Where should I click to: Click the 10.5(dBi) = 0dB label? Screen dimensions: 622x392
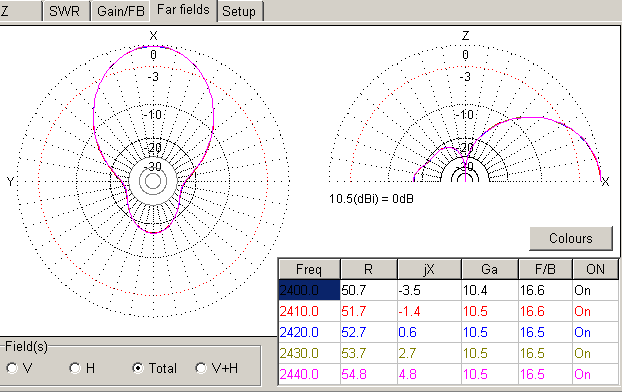(371, 198)
